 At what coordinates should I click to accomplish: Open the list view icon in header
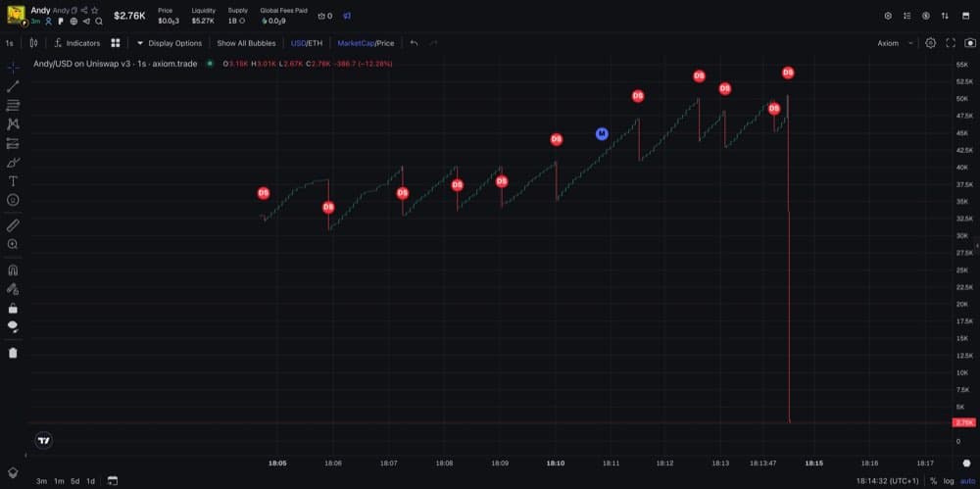(906, 16)
